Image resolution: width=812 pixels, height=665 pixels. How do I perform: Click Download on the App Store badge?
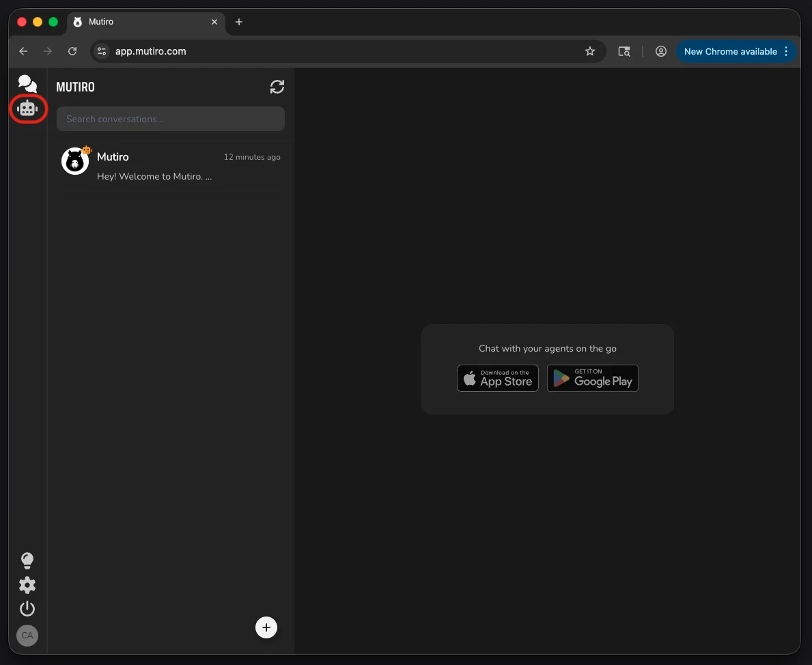(x=498, y=378)
